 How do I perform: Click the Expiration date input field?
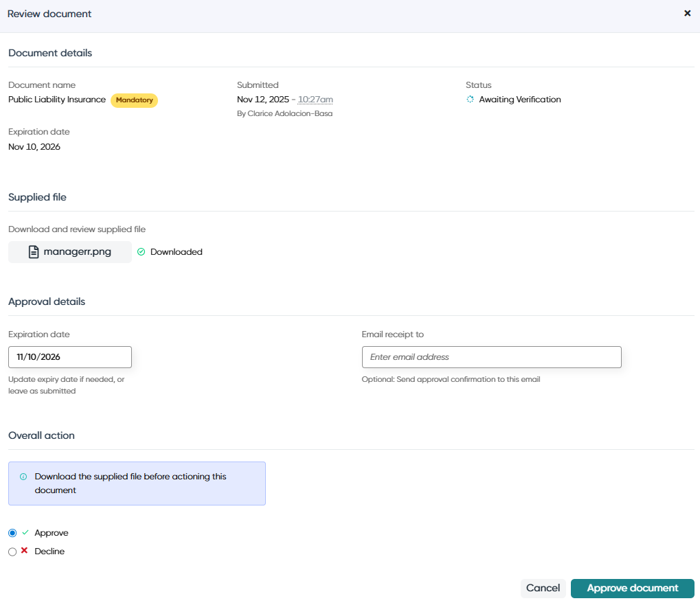(70, 357)
